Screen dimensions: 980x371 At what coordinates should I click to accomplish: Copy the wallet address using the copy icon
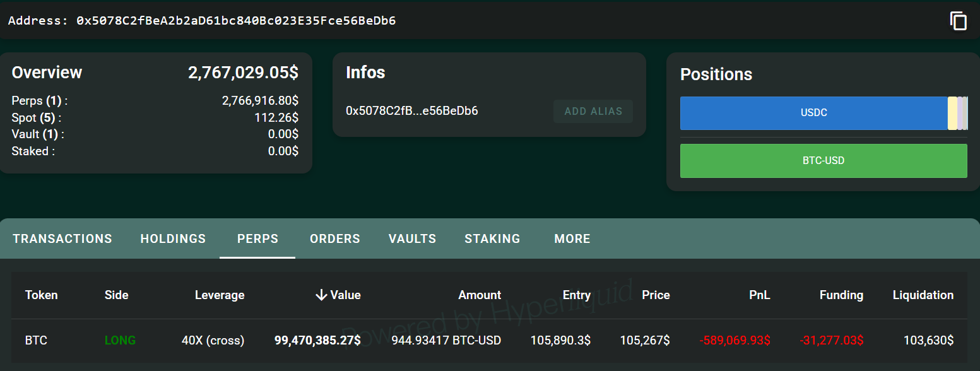(959, 21)
